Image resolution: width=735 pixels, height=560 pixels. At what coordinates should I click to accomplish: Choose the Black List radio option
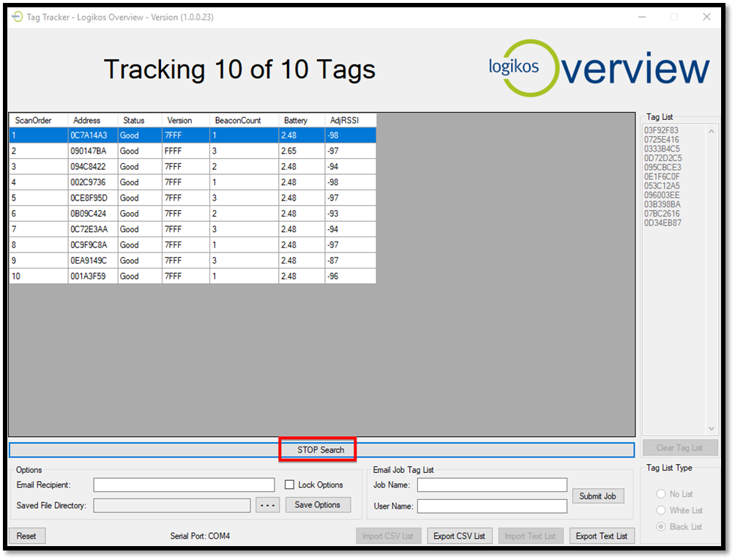(662, 526)
